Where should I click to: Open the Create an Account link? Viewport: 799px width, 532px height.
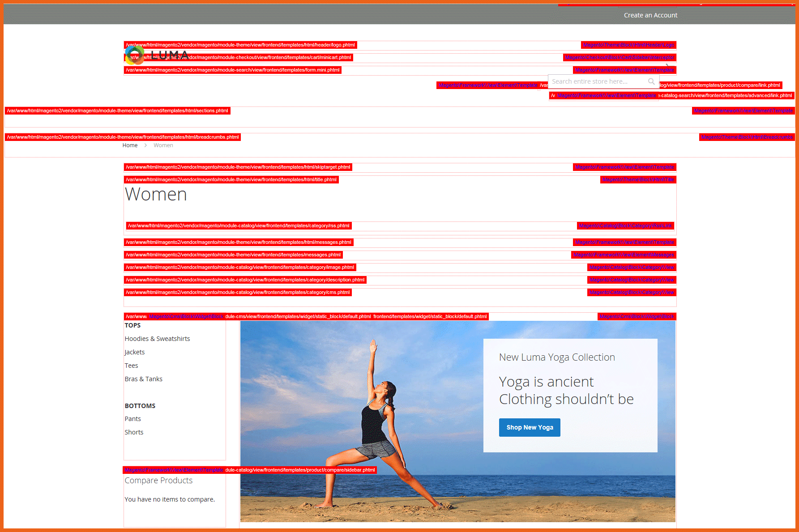650,15
